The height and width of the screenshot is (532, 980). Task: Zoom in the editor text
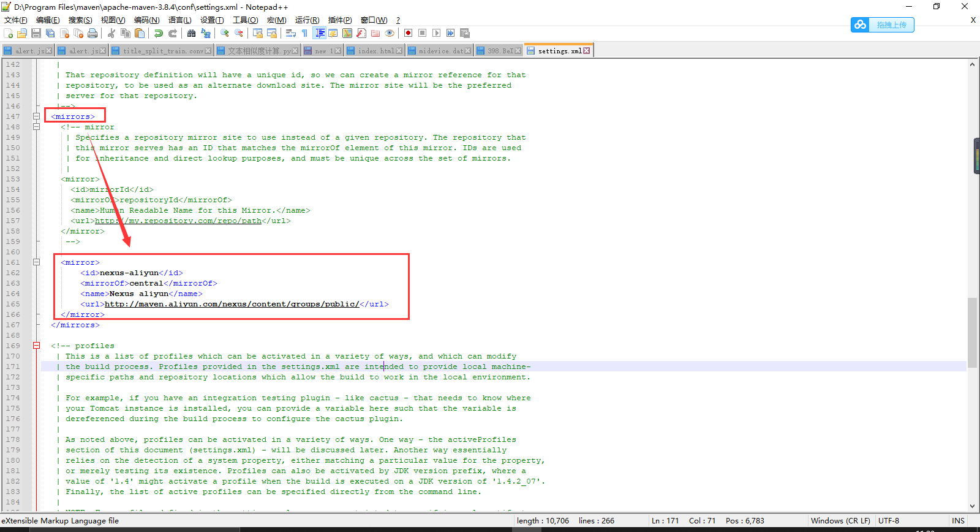pyautogui.click(x=225, y=33)
